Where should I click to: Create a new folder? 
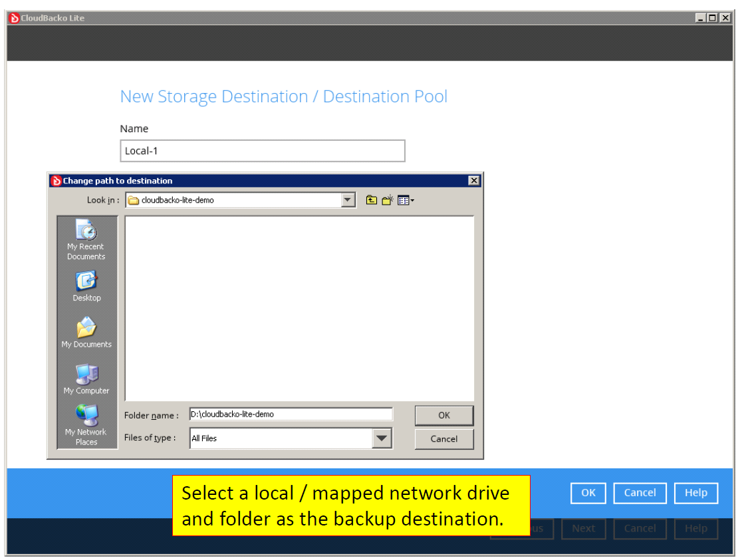point(388,200)
